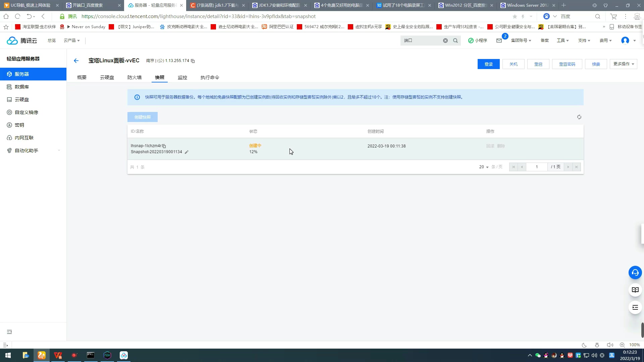Click the 重置密码 button
644x362 pixels.
pyautogui.click(x=567, y=64)
